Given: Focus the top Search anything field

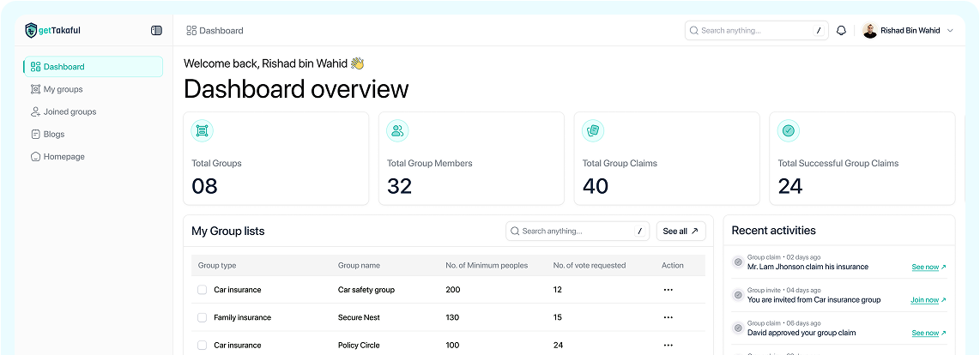Looking at the screenshot, I should point(756,30).
